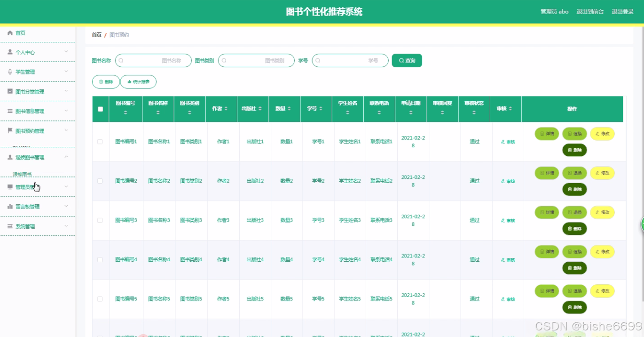
Task: Click inside the 学号 input field
Action: pos(350,60)
